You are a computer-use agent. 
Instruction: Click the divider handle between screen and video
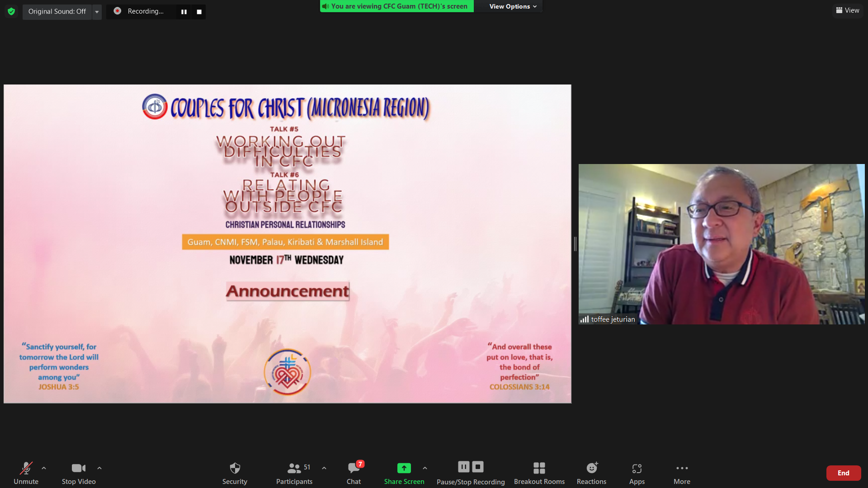(575, 244)
